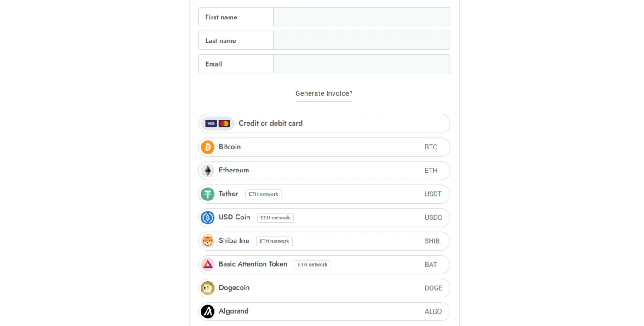Image resolution: width=644 pixels, height=326 pixels.
Task: Pick the DOGE ticker payment option
Action: click(433, 288)
